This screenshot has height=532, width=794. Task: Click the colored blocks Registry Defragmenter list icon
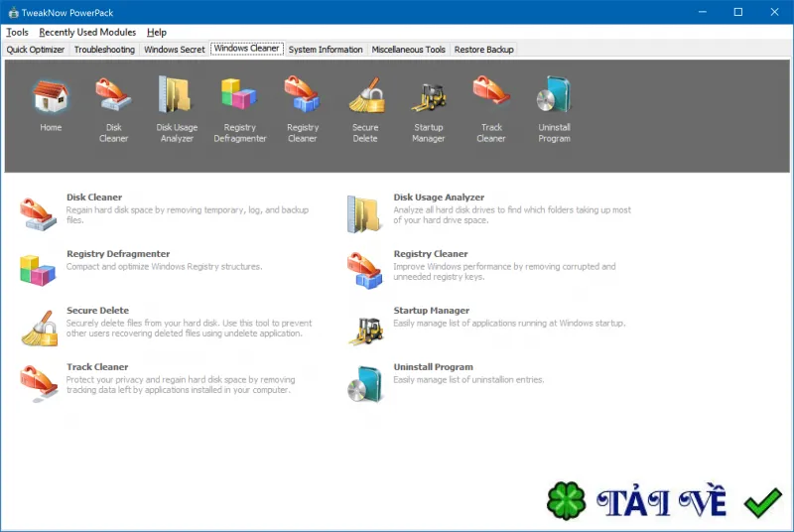(x=38, y=271)
